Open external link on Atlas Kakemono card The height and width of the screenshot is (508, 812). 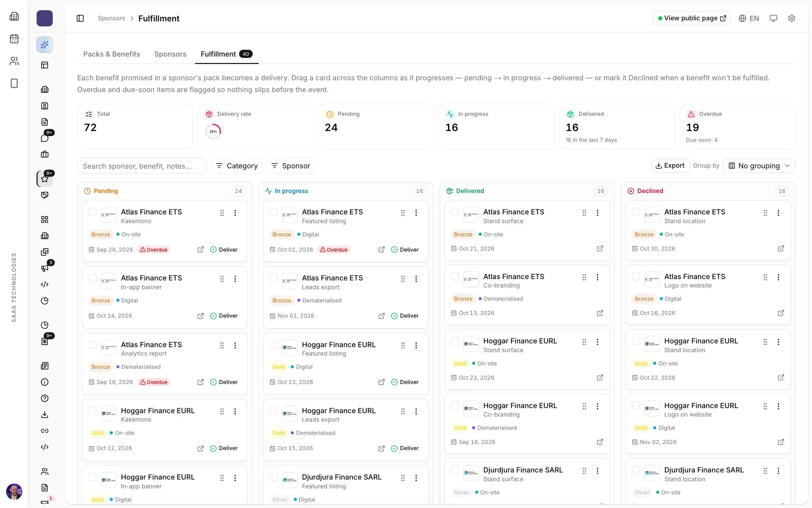click(201, 250)
